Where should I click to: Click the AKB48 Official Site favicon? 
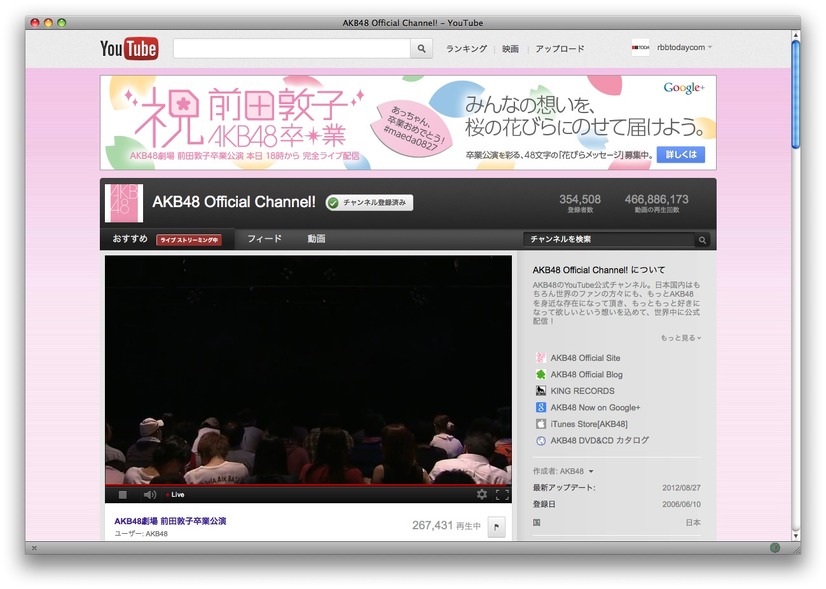pos(540,358)
